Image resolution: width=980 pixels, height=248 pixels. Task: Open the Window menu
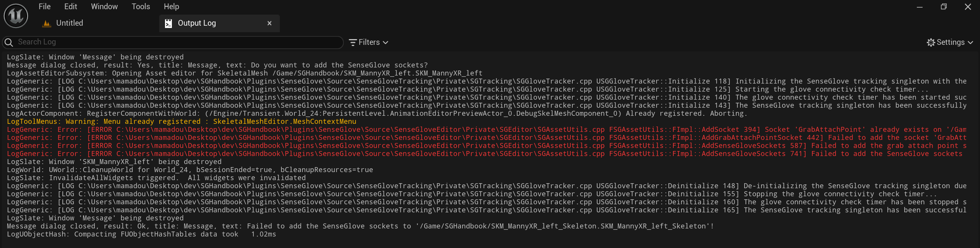(x=104, y=6)
